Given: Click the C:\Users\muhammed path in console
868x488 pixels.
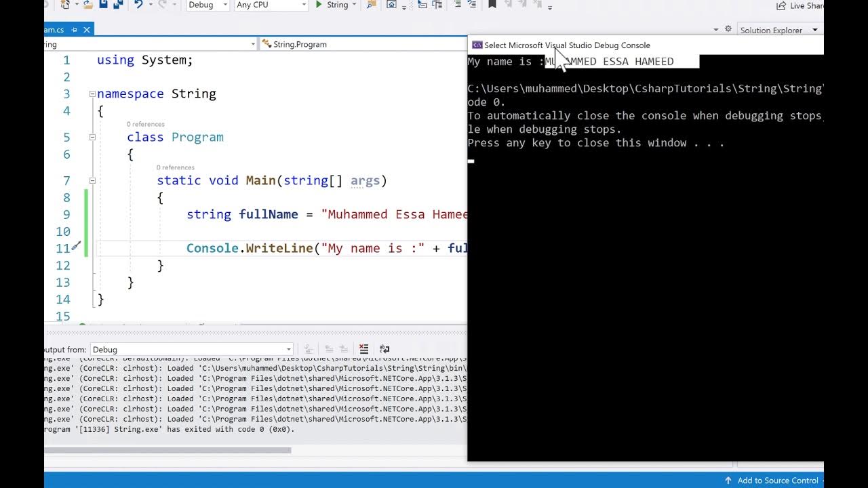Looking at the screenshot, I should pyautogui.click(x=645, y=89).
